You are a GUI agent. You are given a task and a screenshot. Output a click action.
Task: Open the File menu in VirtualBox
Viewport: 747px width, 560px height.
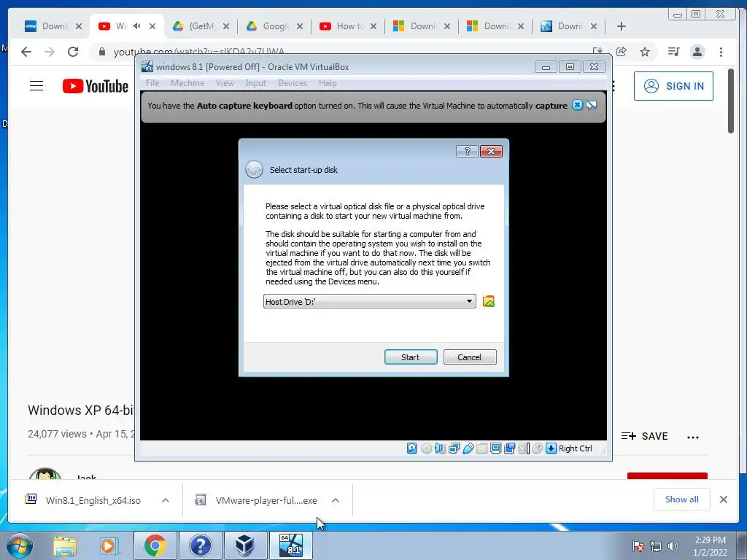pos(152,83)
